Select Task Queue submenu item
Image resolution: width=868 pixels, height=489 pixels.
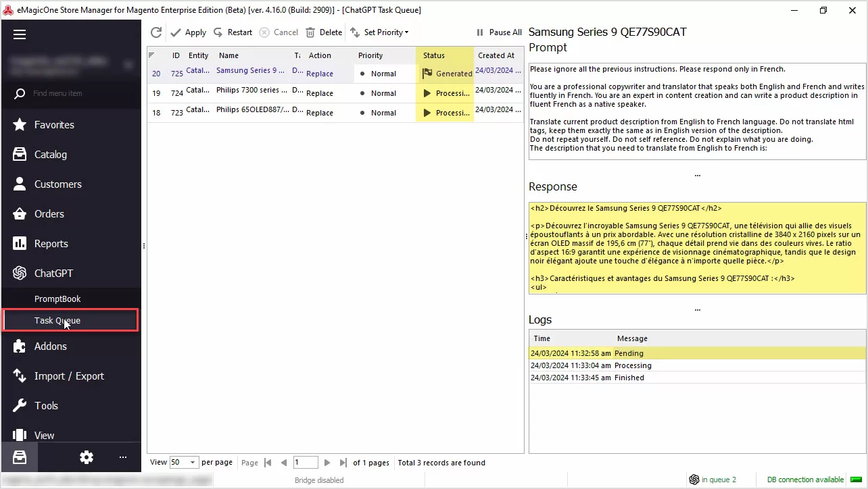(70, 320)
